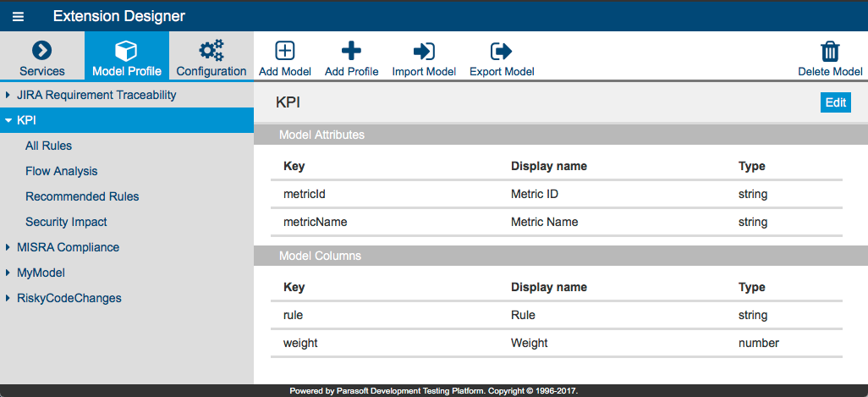Expand RiskyCodeChanges tree arrow
The image size is (868, 397).
coord(8,299)
